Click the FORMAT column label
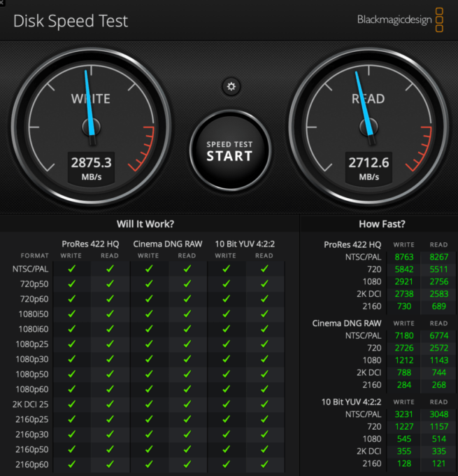Image resolution: width=458 pixels, height=476 pixels. coord(34,256)
